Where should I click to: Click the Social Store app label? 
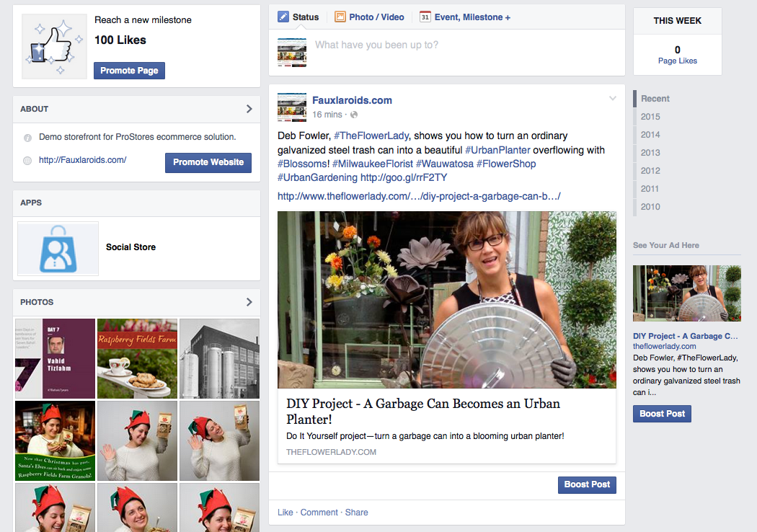tap(130, 247)
